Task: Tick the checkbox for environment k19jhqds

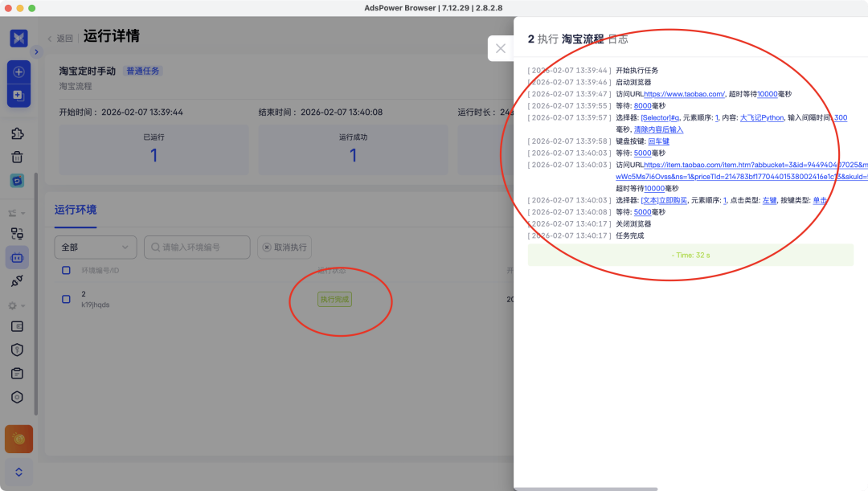Action: (x=66, y=299)
